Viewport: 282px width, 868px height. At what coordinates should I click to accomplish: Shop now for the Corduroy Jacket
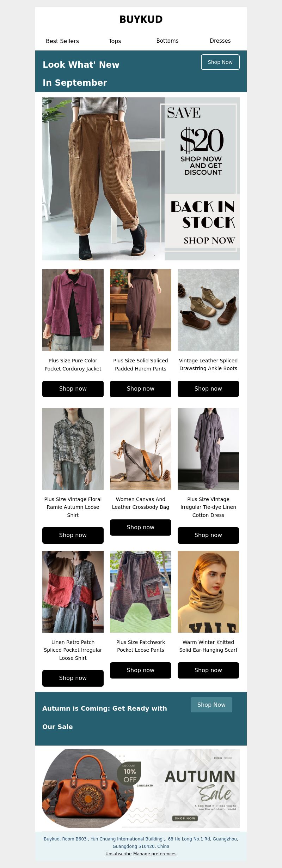(73, 389)
